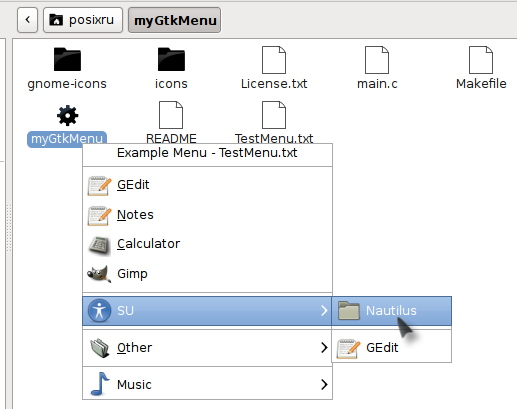Screen dimensions: 517x409
Task: Select Nautilus in the SU submenu
Action: pos(392,311)
